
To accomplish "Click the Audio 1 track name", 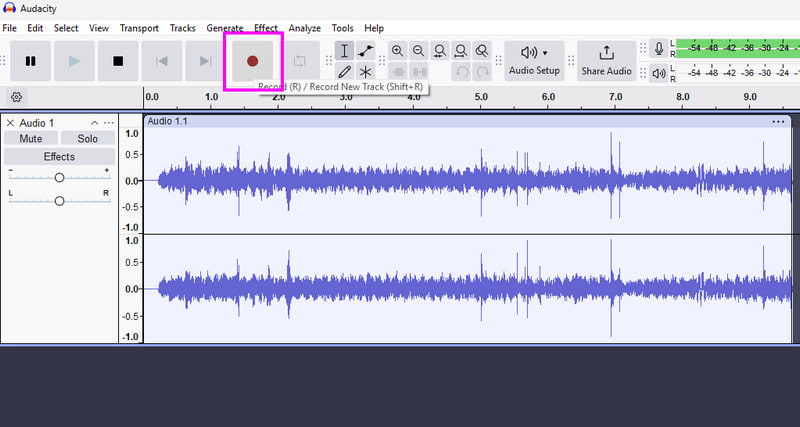I will tap(37, 123).
